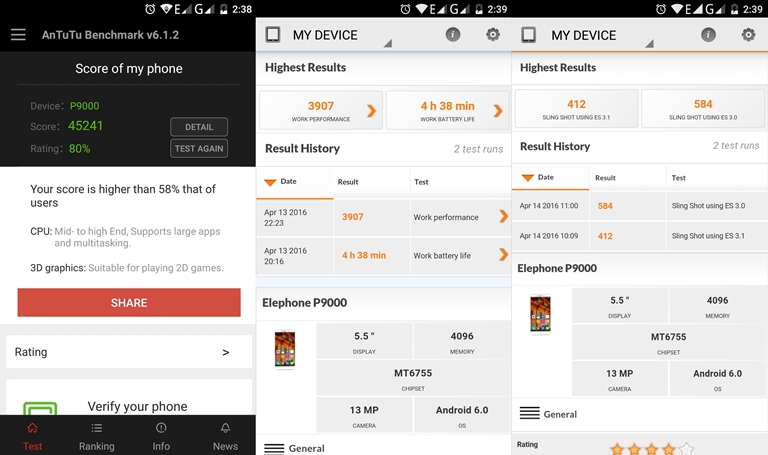Tap the alarm icon in left status bar
Image resolution: width=768 pixels, height=455 pixels.
150,9
